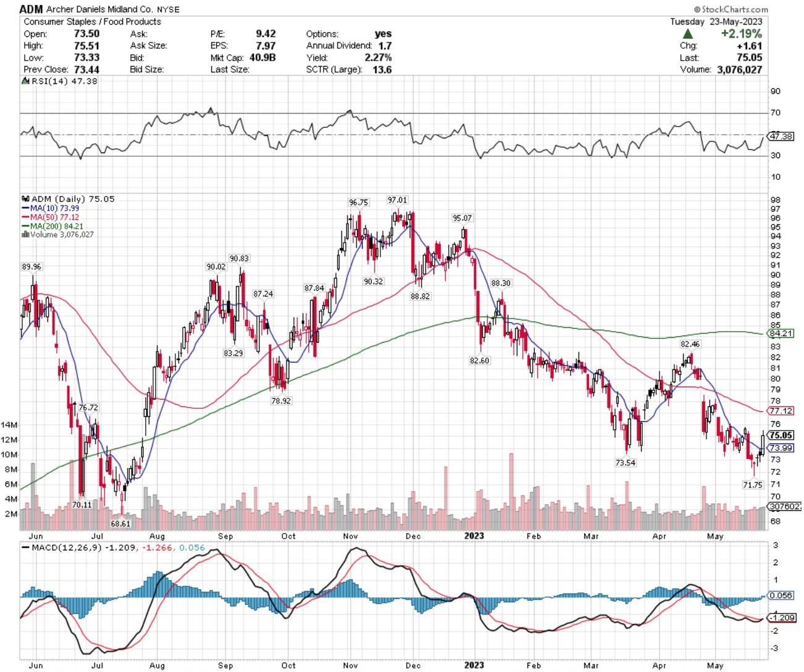Click the Nov month label under price chart
The width and height of the screenshot is (804, 672).
coord(350,536)
